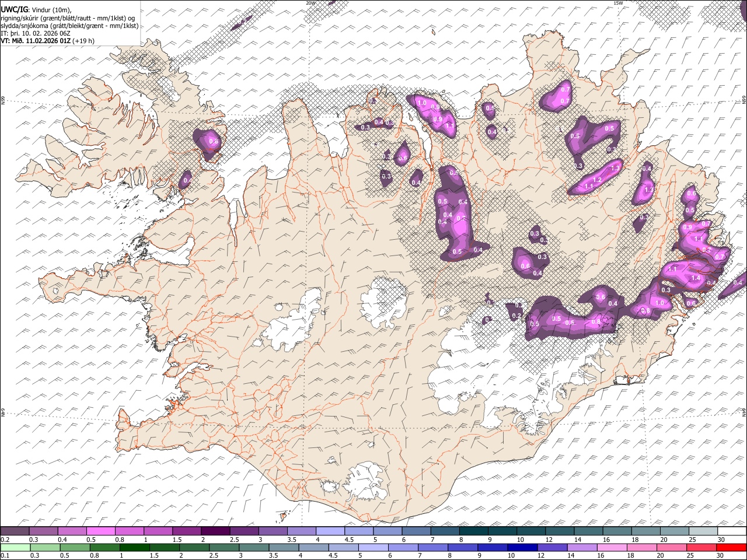Pick the pale grey 25 swatch in the upper legend
This screenshot has width=747, height=560.
(703, 531)
